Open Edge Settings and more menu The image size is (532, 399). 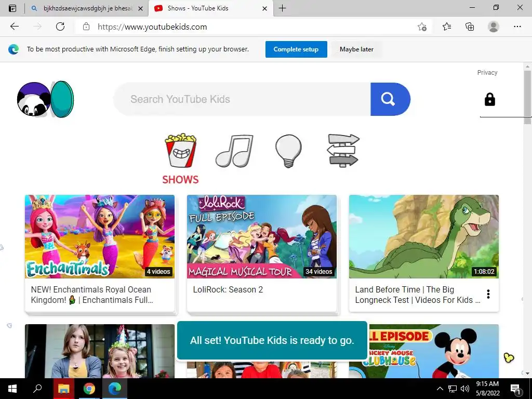[517, 26]
